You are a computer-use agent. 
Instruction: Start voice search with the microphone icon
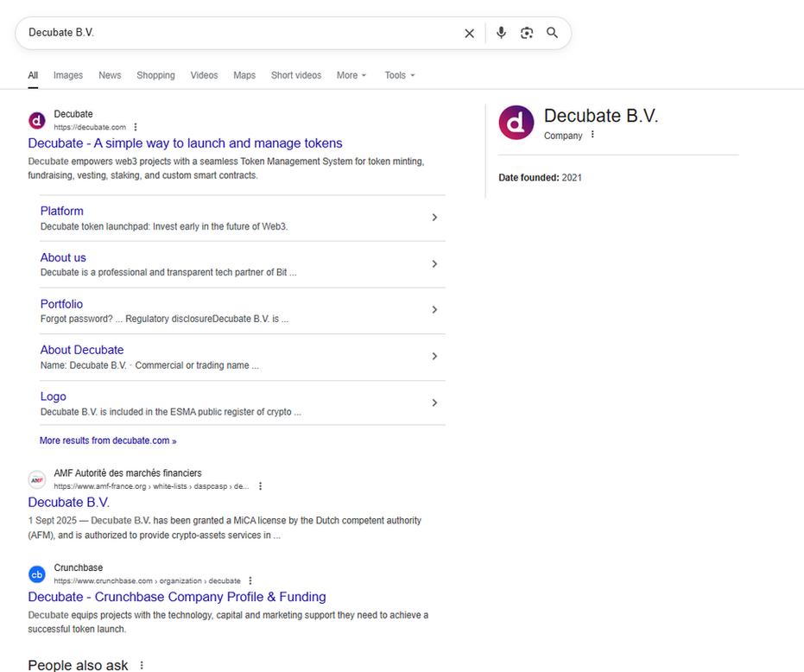pos(501,33)
